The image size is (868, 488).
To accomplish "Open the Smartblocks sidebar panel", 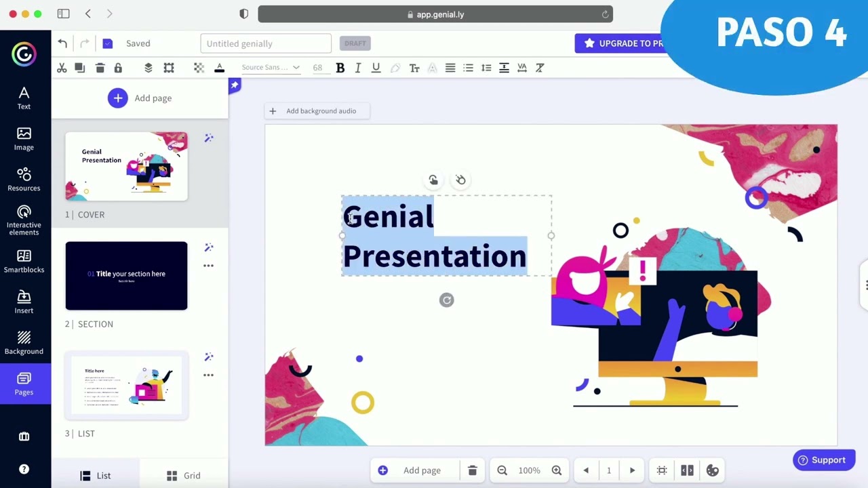I will click(x=24, y=262).
